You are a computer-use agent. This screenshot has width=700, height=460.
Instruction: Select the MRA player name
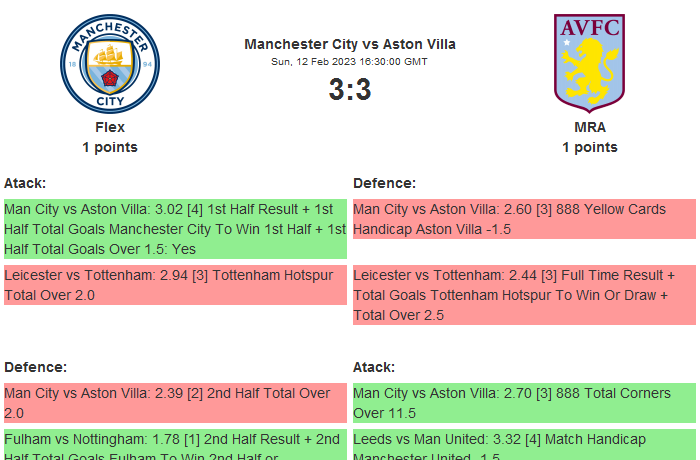[590, 127]
